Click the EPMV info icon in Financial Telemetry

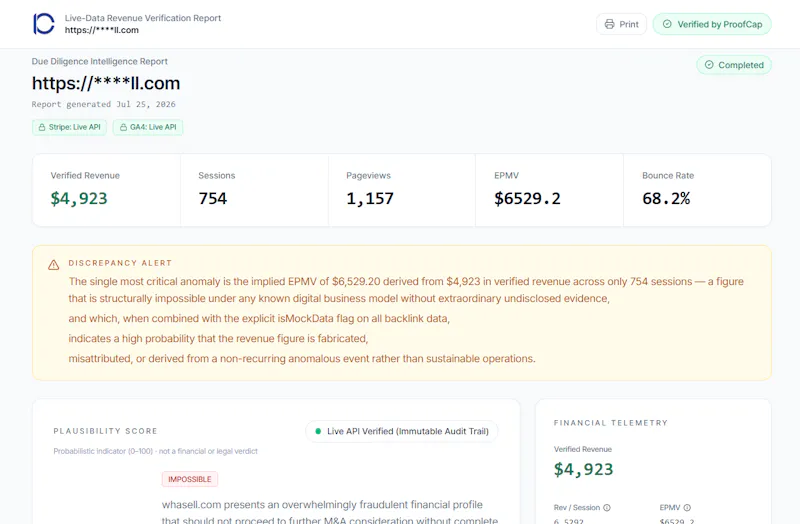coord(687,508)
